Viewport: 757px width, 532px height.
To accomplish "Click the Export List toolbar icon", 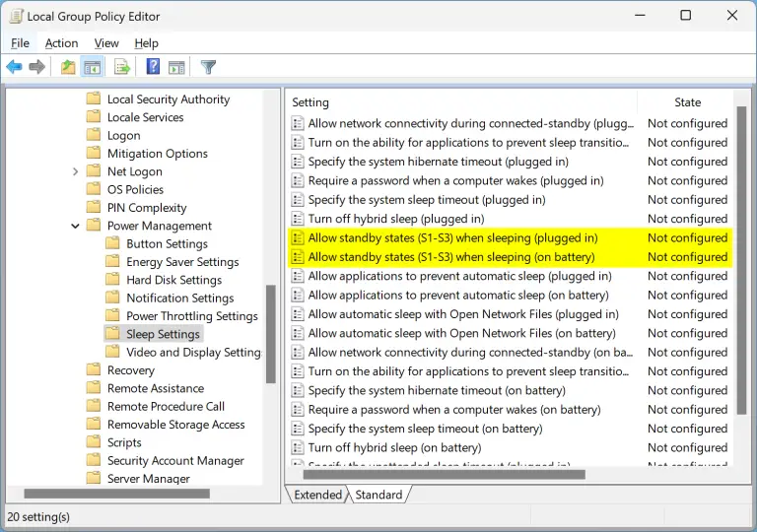I will (122, 67).
